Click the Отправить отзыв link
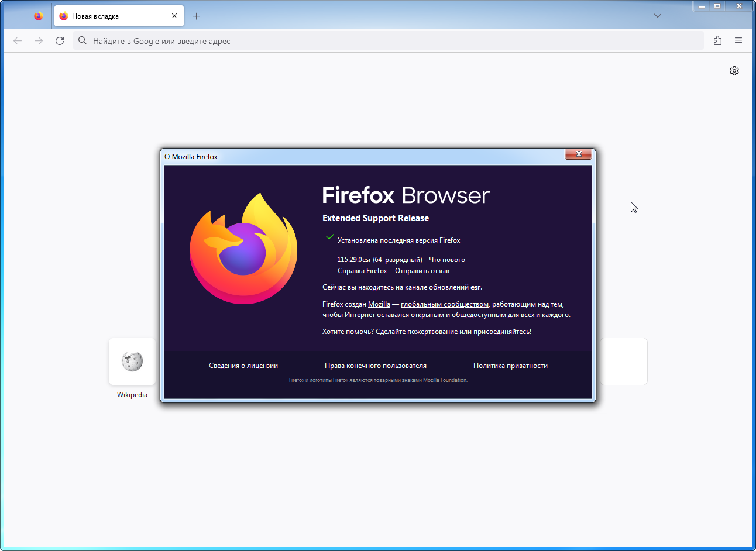Image resolution: width=756 pixels, height=551 pixels. 422,271
